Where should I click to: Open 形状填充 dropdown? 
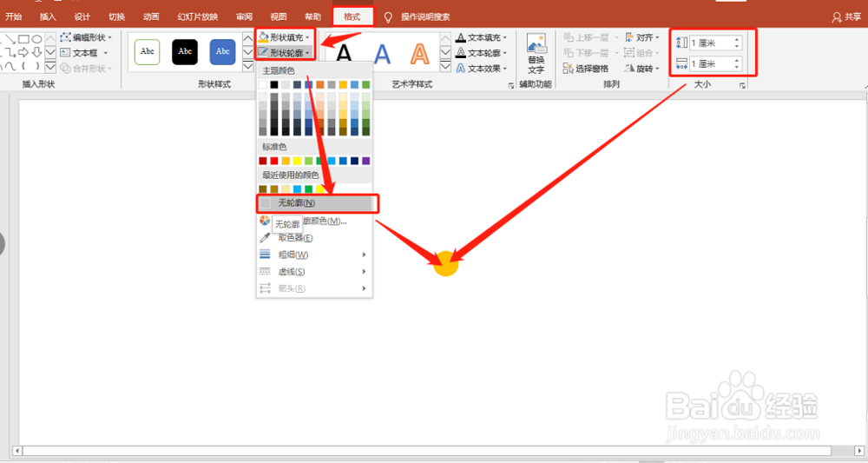point(285,37)
